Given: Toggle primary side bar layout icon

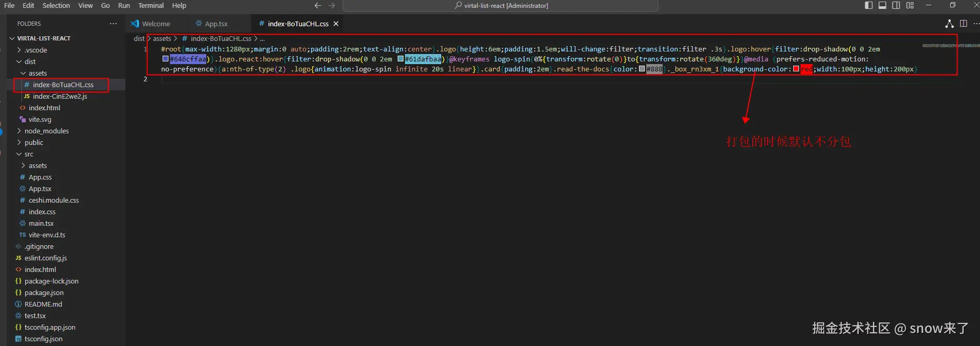Looking at the screenshot, I should (869, 5).
